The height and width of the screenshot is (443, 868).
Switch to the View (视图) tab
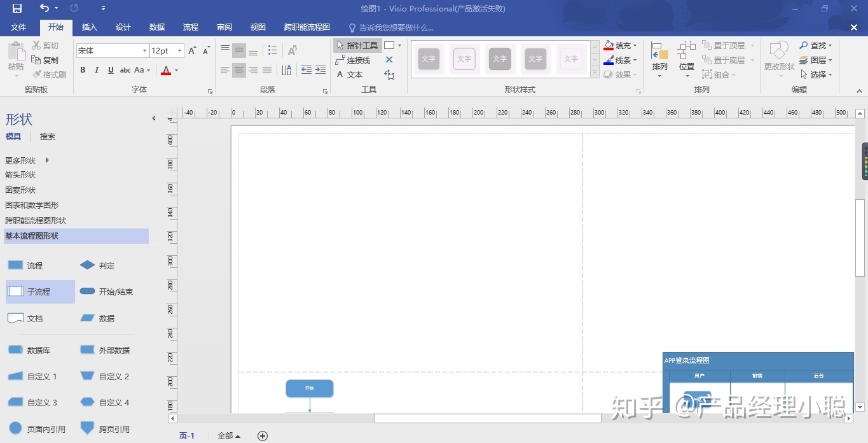(x=258, y=27)
